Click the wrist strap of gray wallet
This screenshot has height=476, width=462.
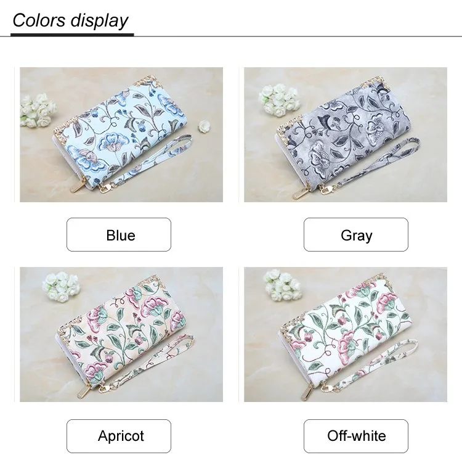(x=368, y=166)
